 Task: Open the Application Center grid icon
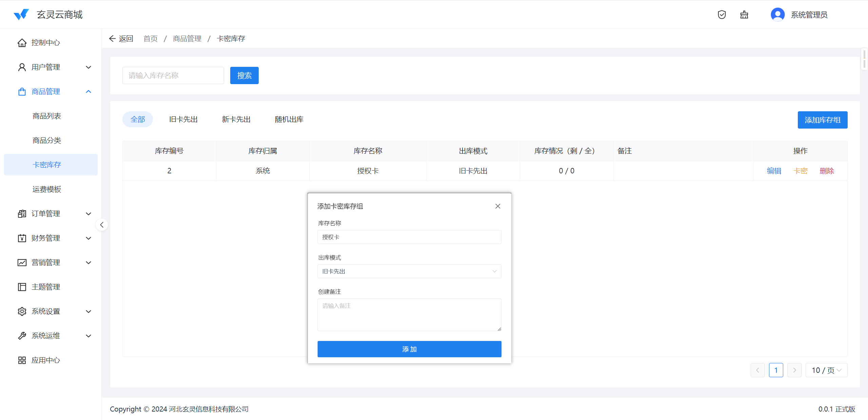pos(22,360)
